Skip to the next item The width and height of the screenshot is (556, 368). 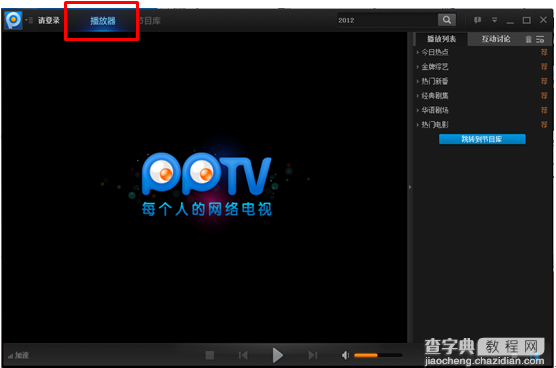312,355
